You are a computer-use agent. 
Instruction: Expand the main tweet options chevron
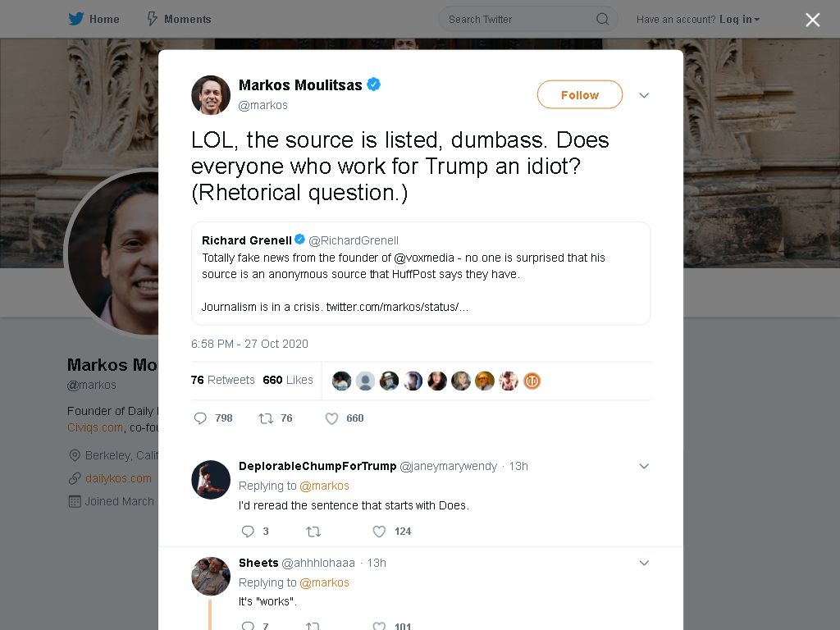pos(644,95)
